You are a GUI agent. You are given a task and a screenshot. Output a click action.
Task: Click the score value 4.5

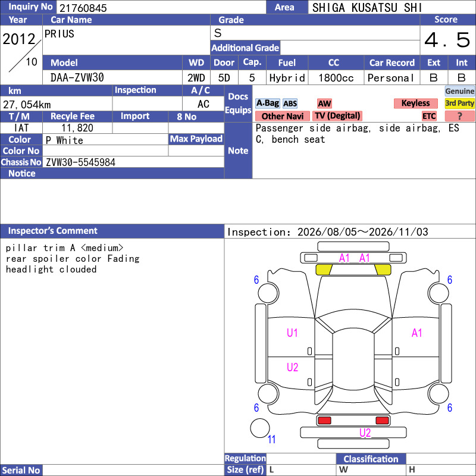click(x=447, y=40)
